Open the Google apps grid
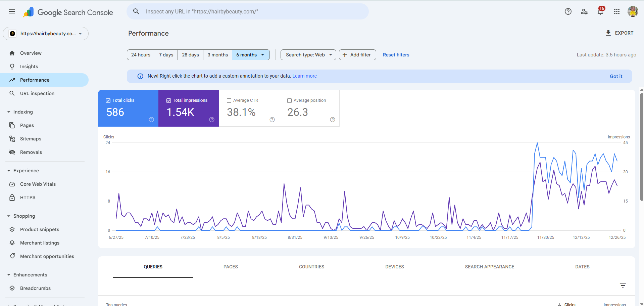 616,11
